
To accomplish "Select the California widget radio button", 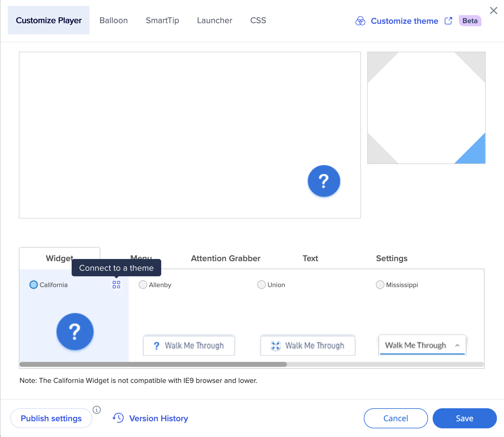I will pos(33,285).
